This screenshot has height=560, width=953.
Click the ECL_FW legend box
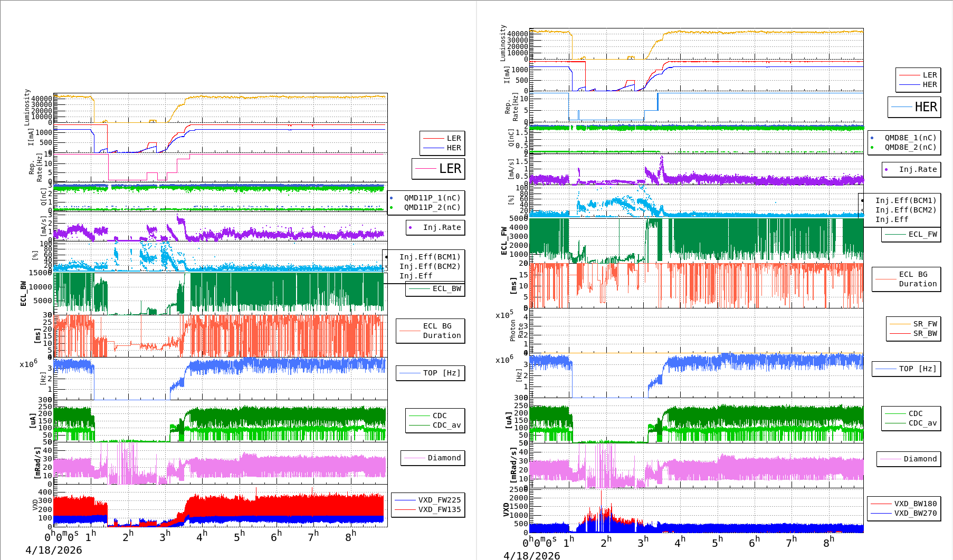(911, 235)
